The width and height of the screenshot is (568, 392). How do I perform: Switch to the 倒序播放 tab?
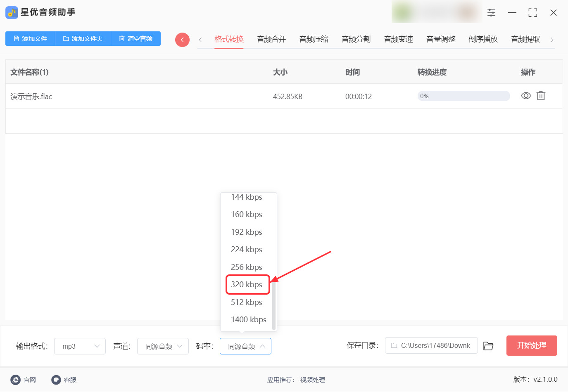click(483, 39)
